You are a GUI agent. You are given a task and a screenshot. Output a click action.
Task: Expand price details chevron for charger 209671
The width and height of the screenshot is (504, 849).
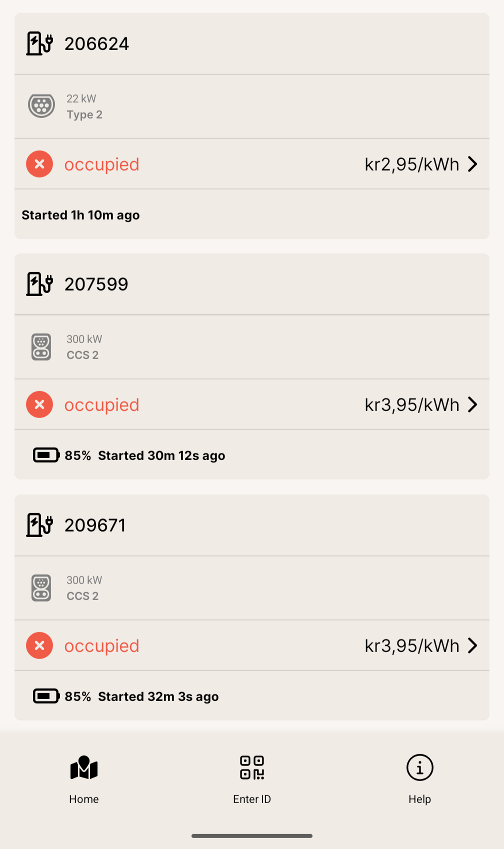tap(472, 645)
